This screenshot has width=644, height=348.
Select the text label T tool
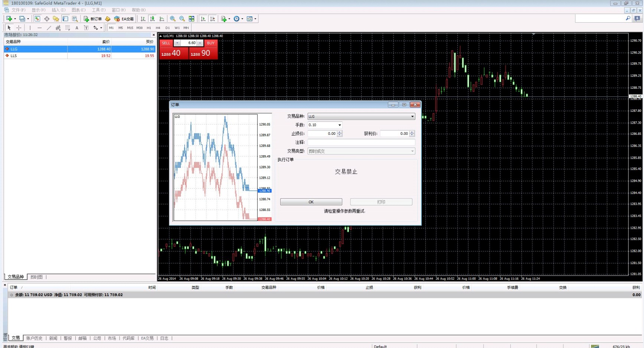pyautogui.click(x=86, y=28)
